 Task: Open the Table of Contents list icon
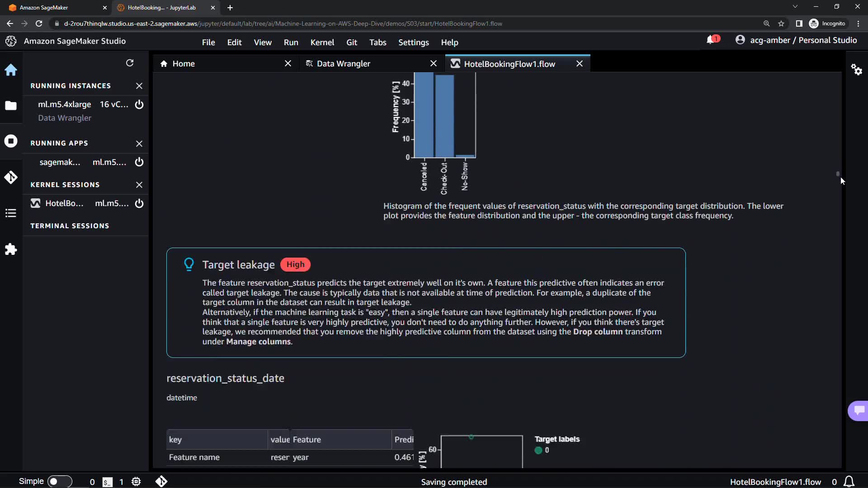11,213
